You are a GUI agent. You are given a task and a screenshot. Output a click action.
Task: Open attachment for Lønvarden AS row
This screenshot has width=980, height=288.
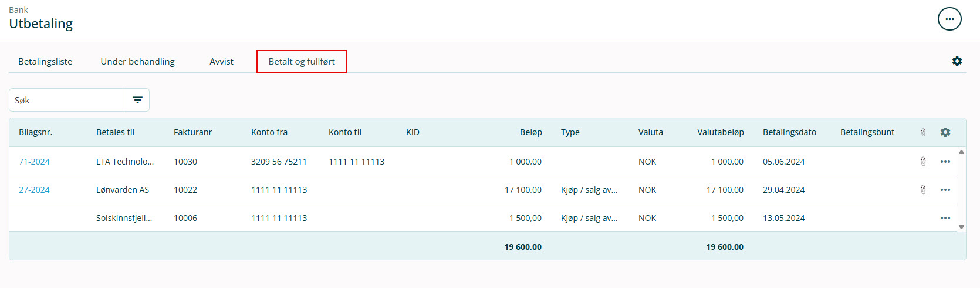click(x=923, y=190)
